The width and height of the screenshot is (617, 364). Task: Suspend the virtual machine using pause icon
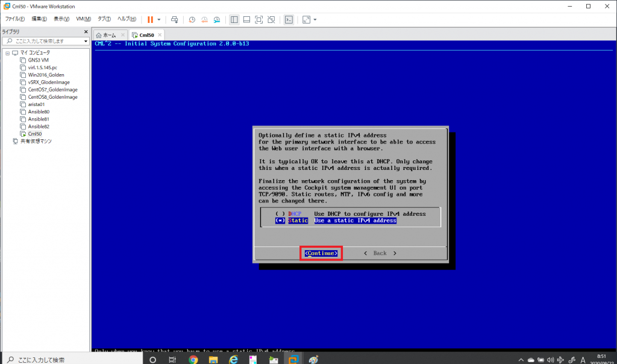[149, 19]
